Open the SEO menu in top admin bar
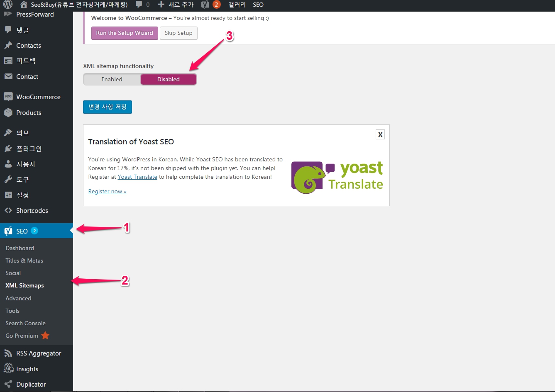Screen dimensions: 555x392 pos(258,5)
